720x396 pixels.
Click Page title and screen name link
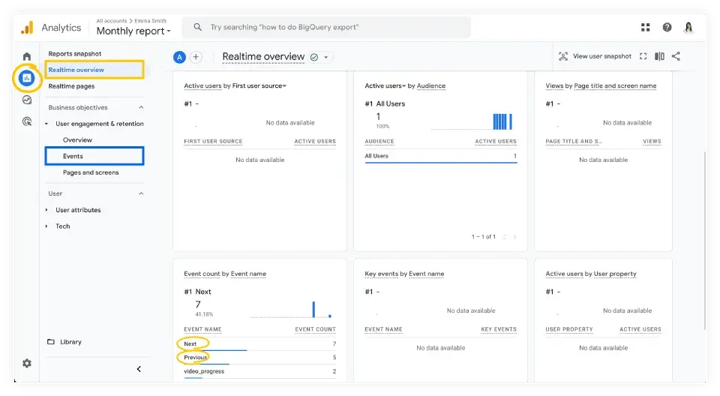coord(615,86)
